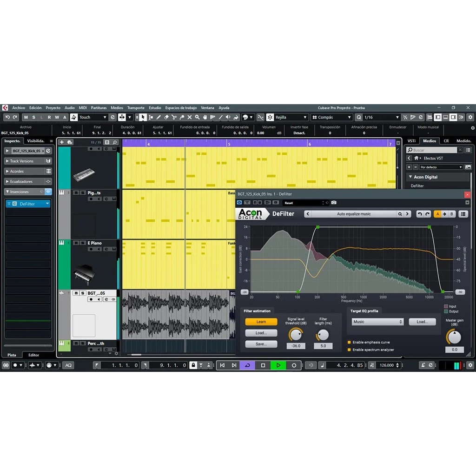Screen dimensions: 476x476
Task: Select the Draw pencil tool
Action: (159, 117)
